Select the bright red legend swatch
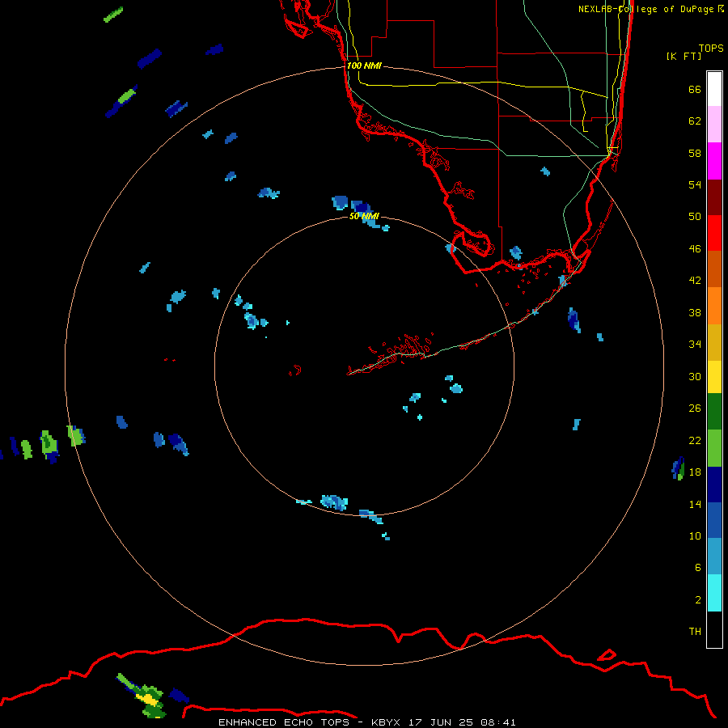This screenshot has width=728, height=728. pos(714,233)
